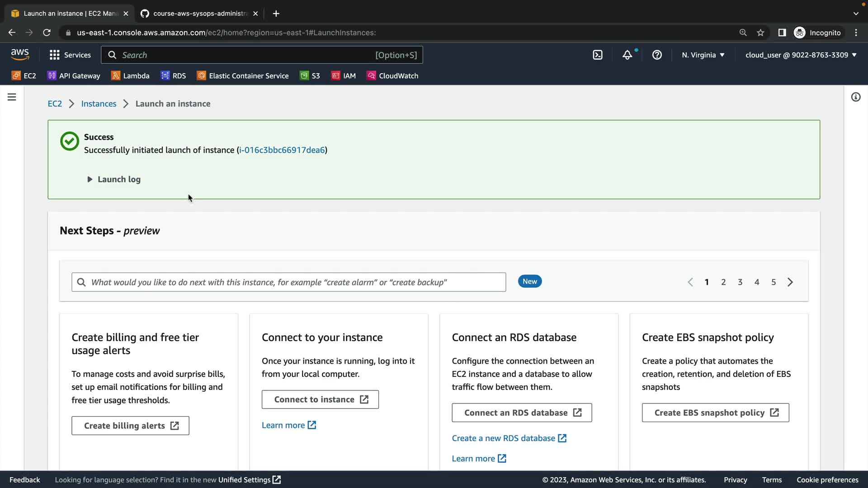Open the notifications bell

click(627, 55)
